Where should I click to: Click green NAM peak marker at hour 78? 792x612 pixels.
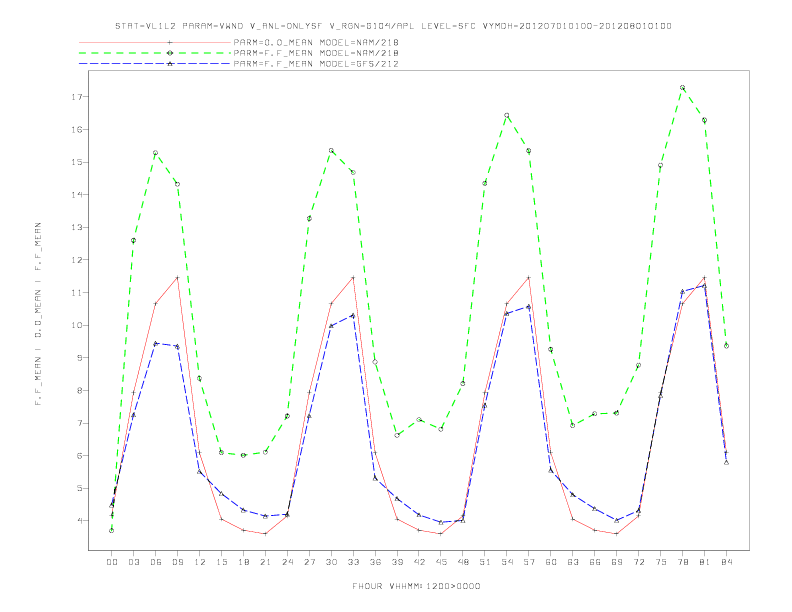[x=682, y=88]
